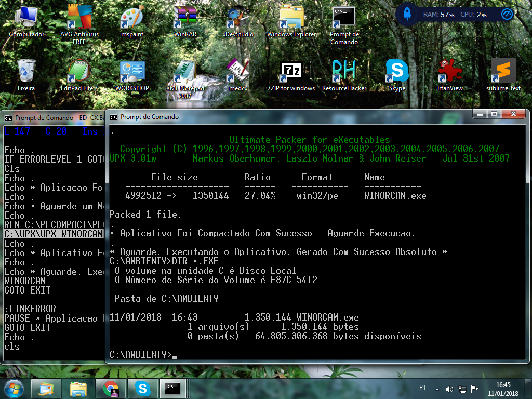Open the system volume control
532x399 pixels.
pyautogui.click(x=449, y=389)
